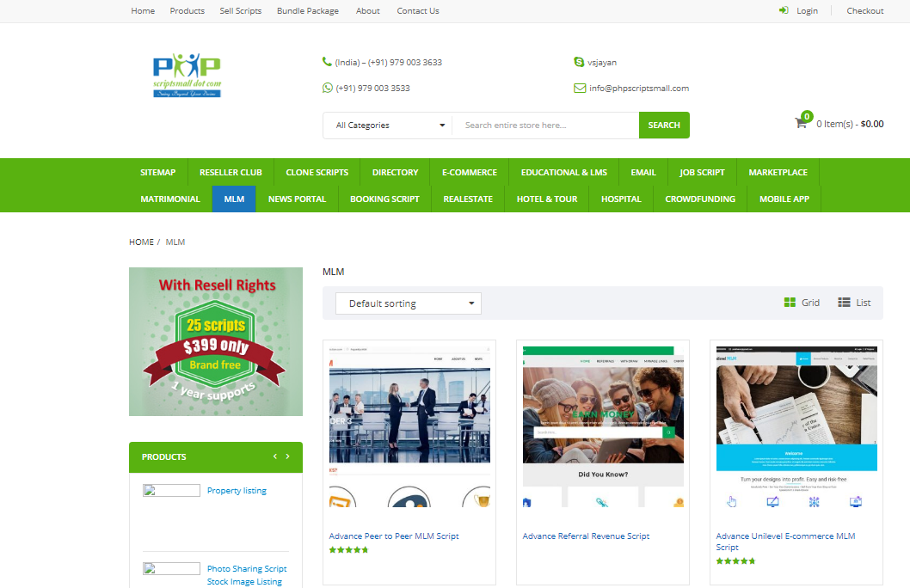Click the star rating under Advance Peer to Peer

348,548
